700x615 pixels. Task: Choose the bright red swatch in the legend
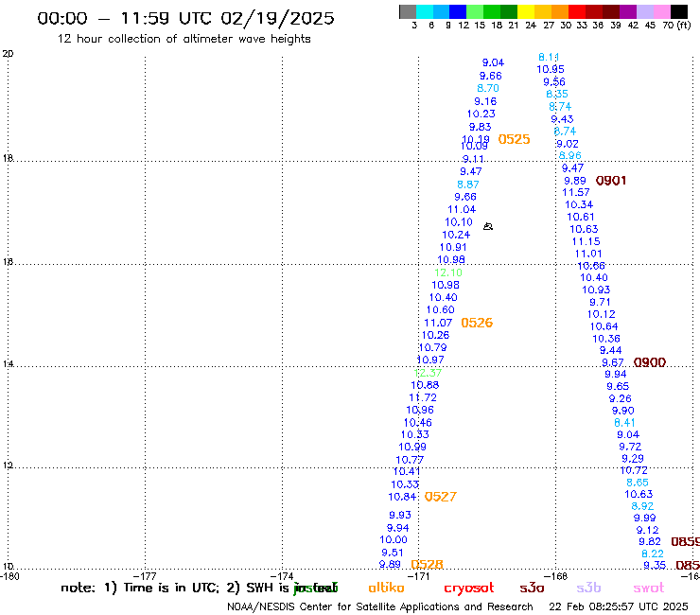(x=576, y=11)
